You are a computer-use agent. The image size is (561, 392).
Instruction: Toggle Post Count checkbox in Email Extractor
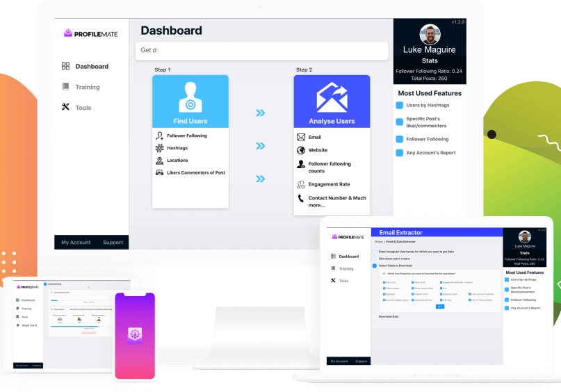coord(384,283)
